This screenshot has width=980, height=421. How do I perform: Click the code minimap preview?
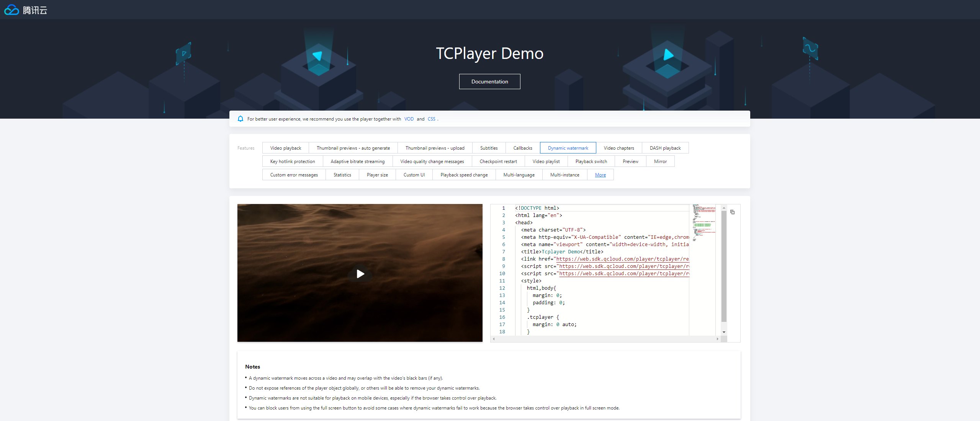tap(704, 223)
